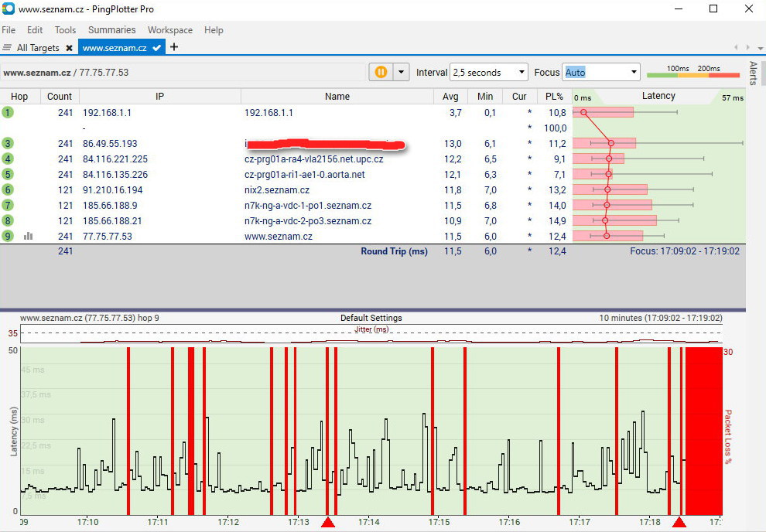This screenshot has width=766, height=532.
Task: Open the dropdown arrow next to pause button
Action: (x=401, y=72)
